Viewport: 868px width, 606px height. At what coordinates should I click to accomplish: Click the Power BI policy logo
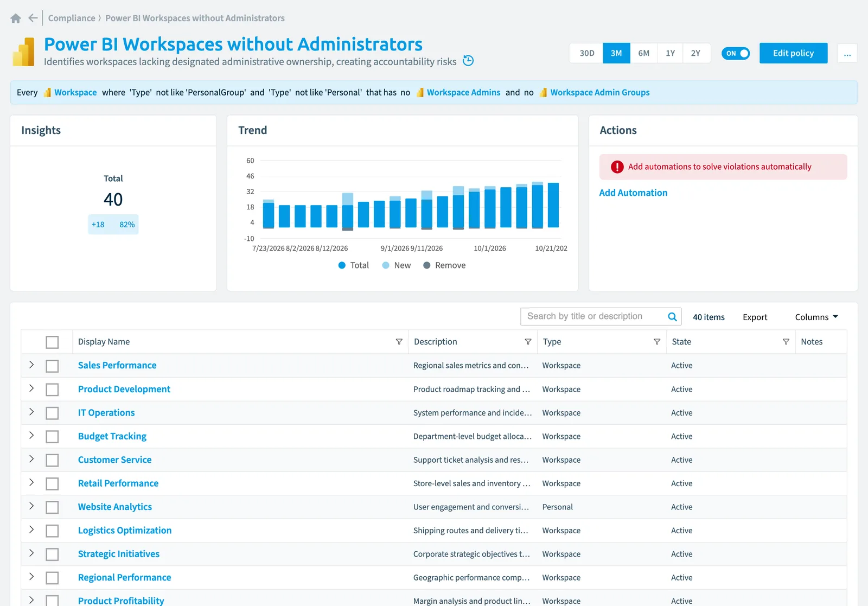[23, 52]
